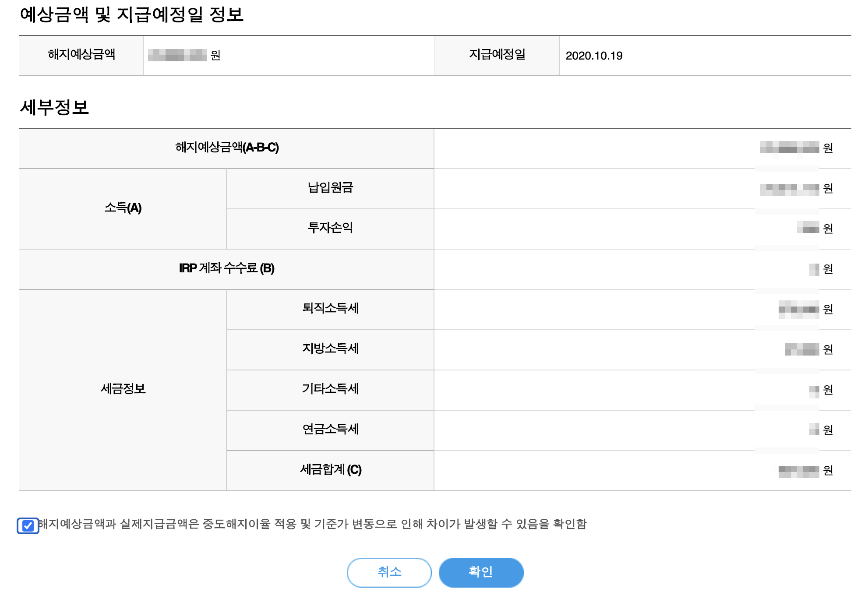Image resolution: width=868 pixels, height=606 pixels.
Task: Click the 퇴직소득세 row label
Action: [330, 309]
